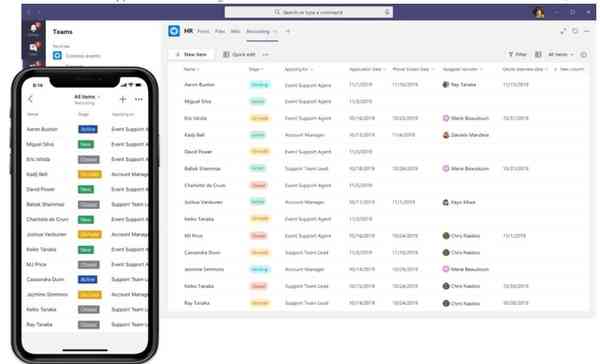600x364 pixels.
Task: Tap Aaron Burton on the phone list
Action: [x=42, y=129]
